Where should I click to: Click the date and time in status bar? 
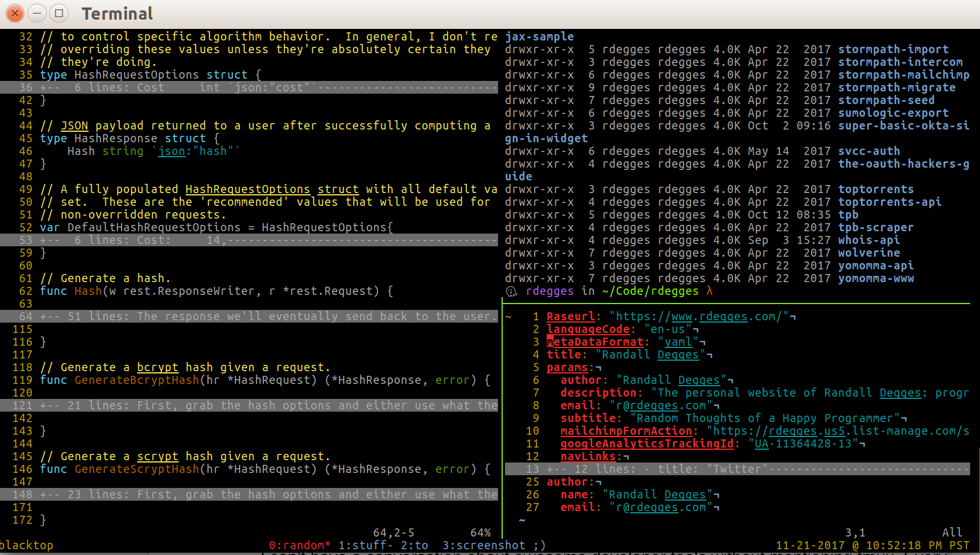(872, 545)
